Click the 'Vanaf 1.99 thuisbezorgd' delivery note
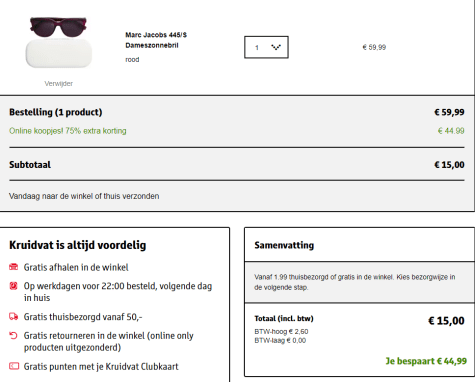The image size is (475, 382). (355, 282)
